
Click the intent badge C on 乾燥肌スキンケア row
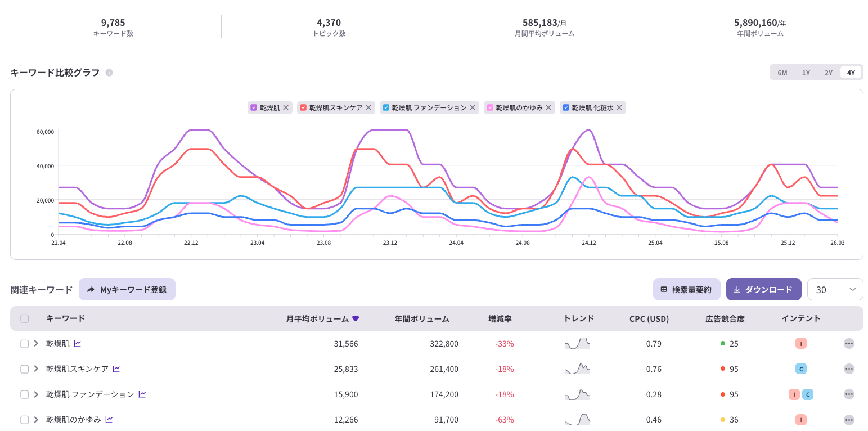(x=800, y=369)
